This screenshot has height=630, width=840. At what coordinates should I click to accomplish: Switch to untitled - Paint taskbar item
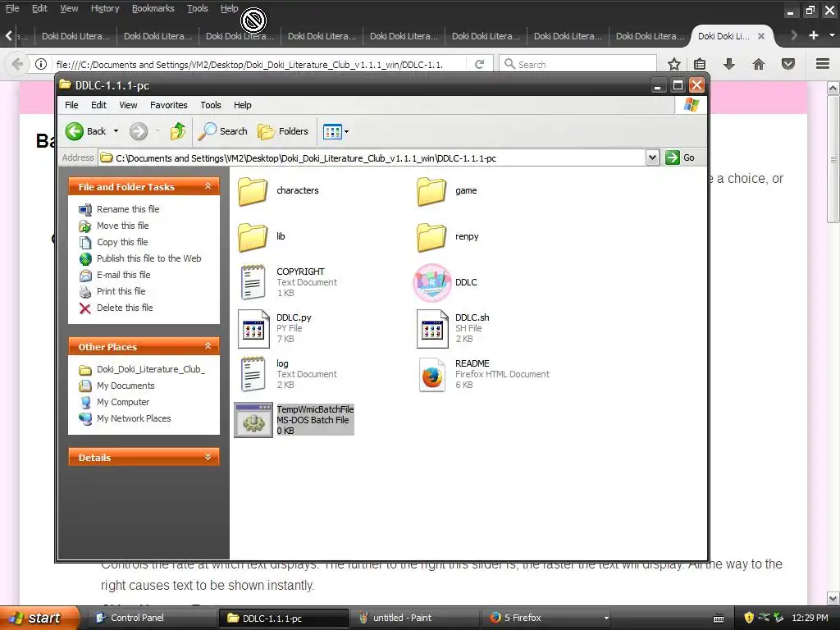click(414, 619)
